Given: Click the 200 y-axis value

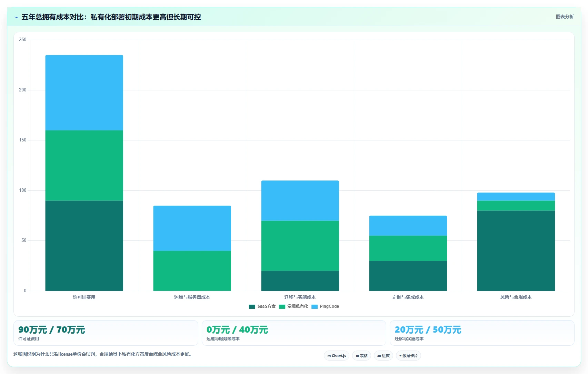Looking at the screenshot, I should coord(23,90).
